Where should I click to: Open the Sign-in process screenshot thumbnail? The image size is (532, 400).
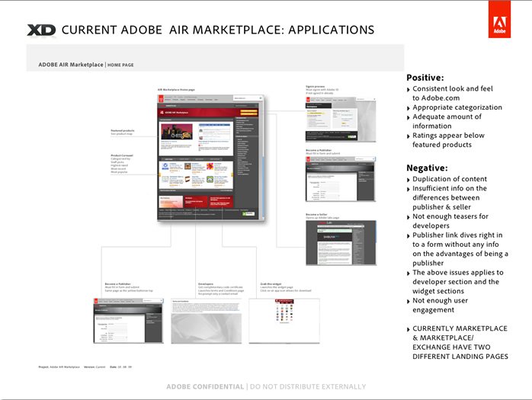pos(341,119)
